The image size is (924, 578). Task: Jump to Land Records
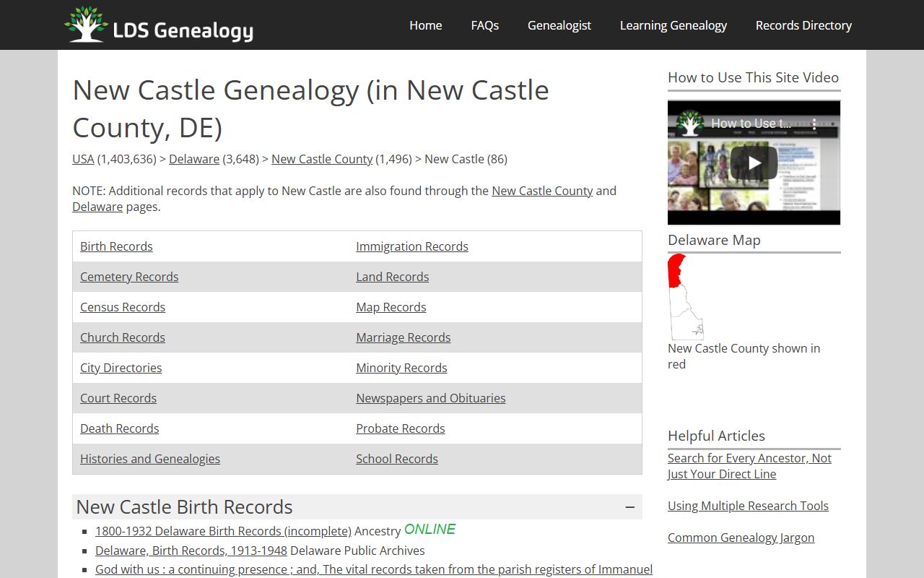click(393, 277)
